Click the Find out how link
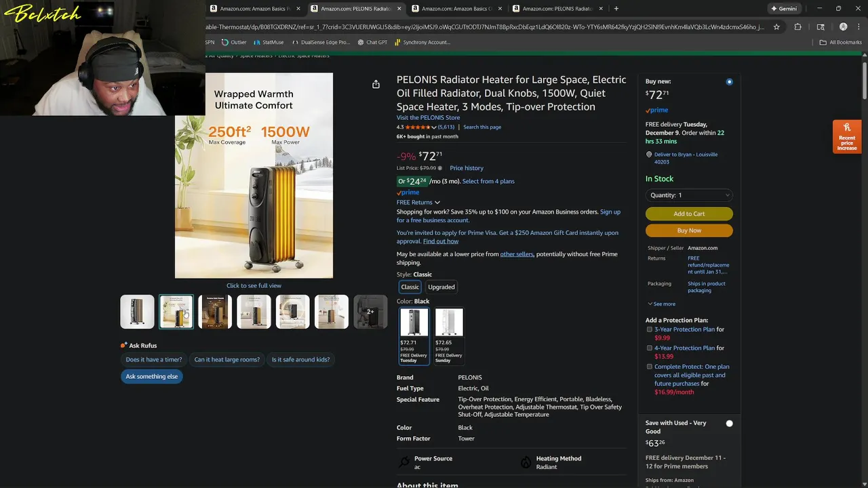Screen dimensions: 868x488 pyautogui.click(x=441, y=241)
